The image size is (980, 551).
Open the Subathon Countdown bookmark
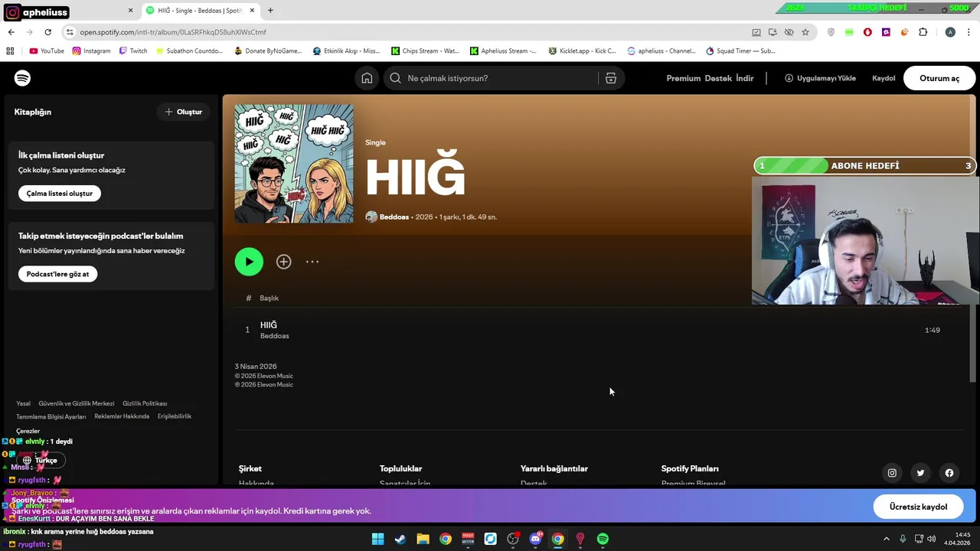[x=189, y=51]
